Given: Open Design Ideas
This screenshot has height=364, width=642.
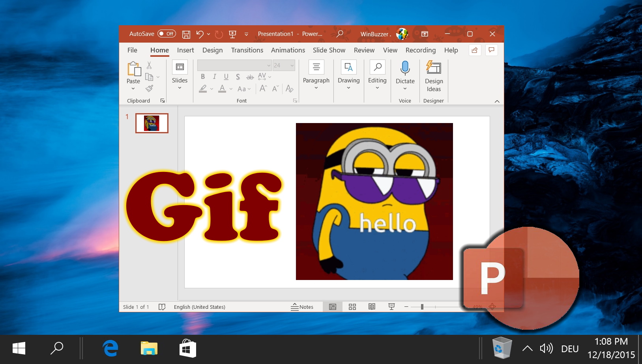Looking at the screenshot, I should [x=434, y=77].
